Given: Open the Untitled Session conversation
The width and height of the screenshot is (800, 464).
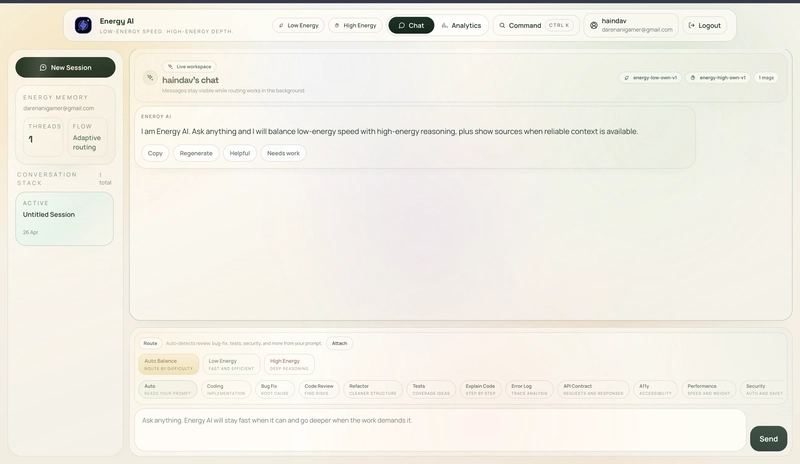Looking at the screenshot, I should (x=64, y=218).
